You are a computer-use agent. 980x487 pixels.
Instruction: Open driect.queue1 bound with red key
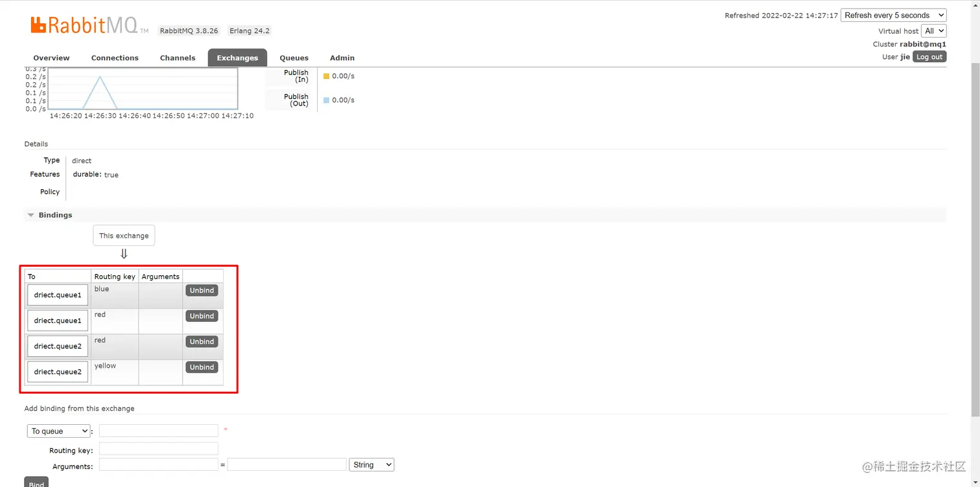[58, 321]
